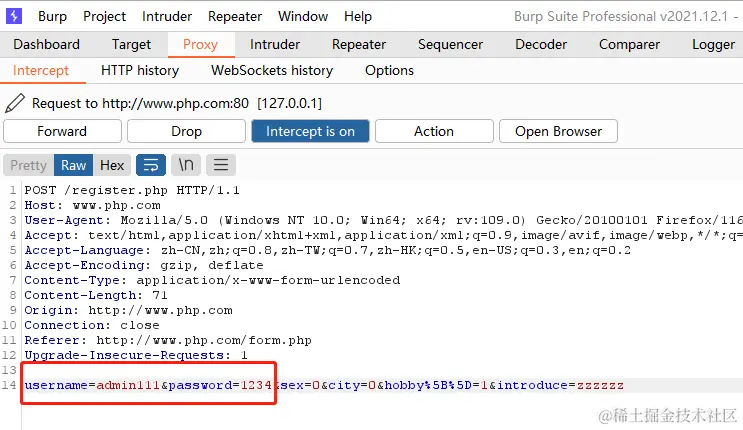Toggle the Intercept is on button
The height and width of the screenshot is (430, 743).
pyautogui.click(x=310, y=131)
